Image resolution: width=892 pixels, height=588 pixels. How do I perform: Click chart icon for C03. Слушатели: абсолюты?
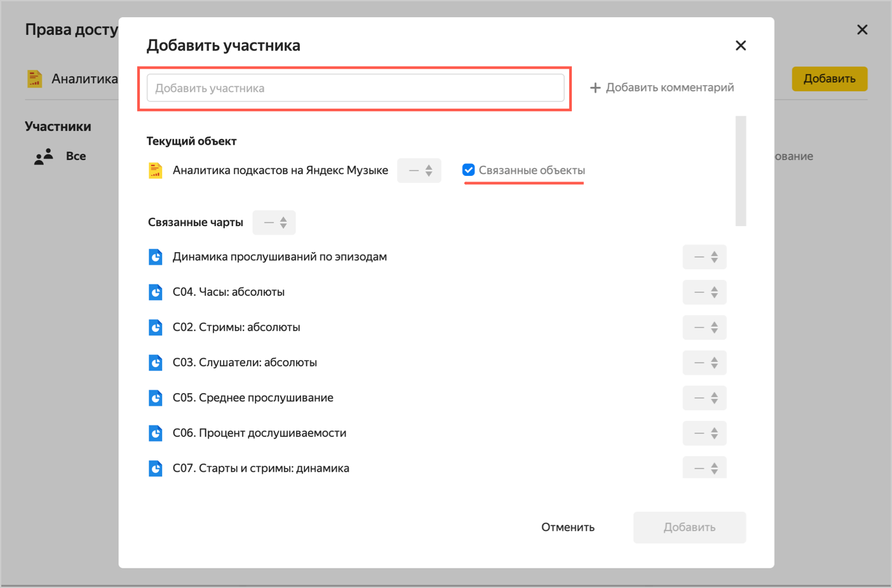(155, 363)
